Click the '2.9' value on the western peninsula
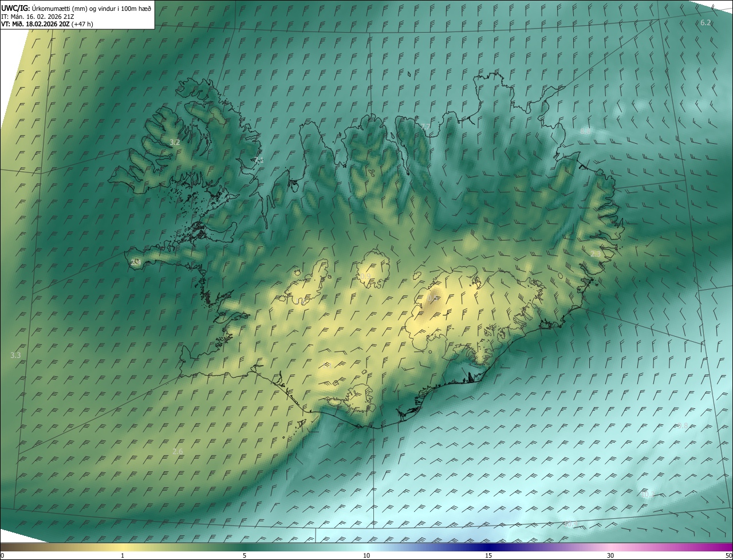 136,262
